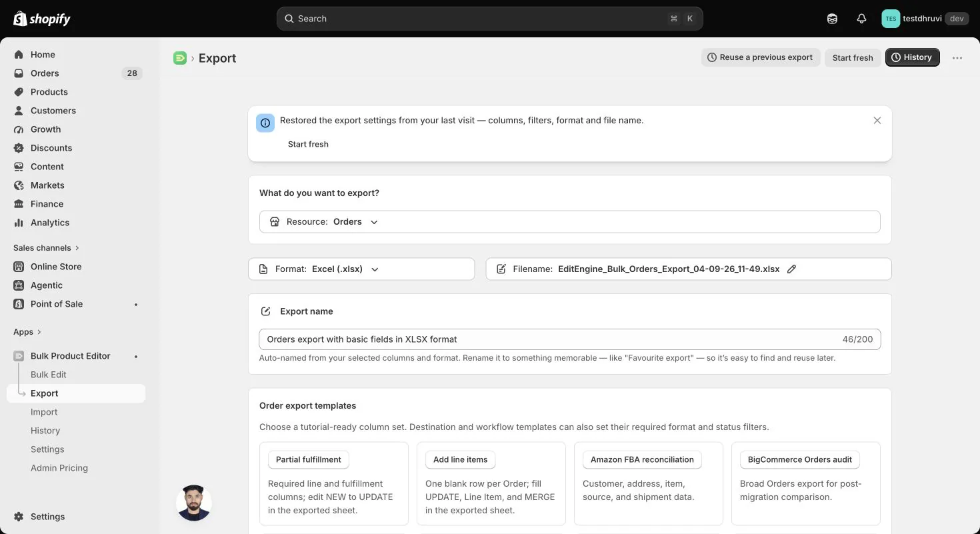
Task: Click the Export name edit icon
Action: [266, 311]
